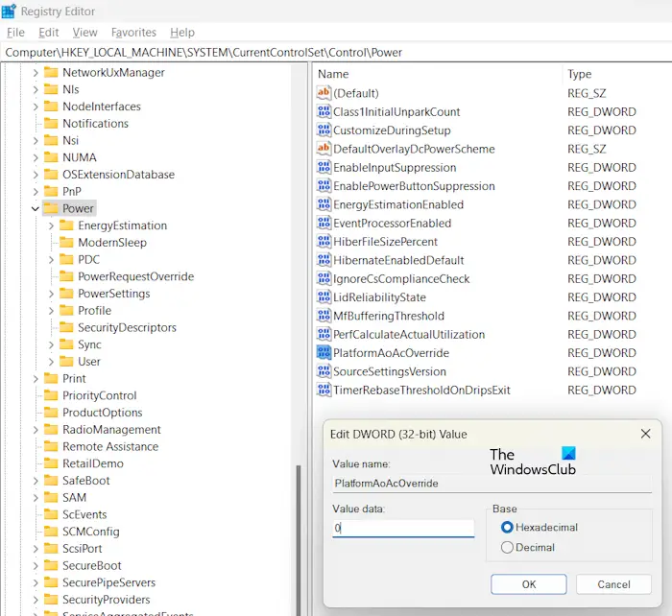The image size is (672, 616).
Task: Open the View menu
Action: point(84,33)
